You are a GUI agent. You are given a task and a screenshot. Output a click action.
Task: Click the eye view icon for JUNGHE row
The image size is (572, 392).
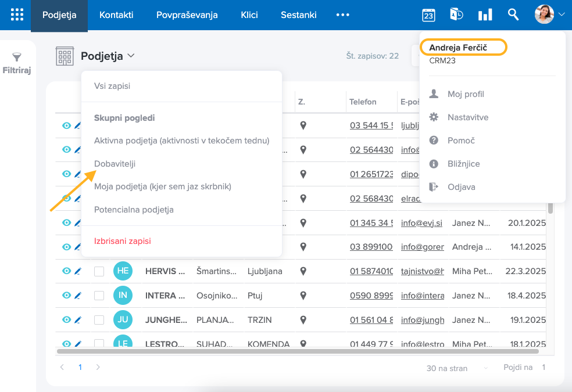66,320
